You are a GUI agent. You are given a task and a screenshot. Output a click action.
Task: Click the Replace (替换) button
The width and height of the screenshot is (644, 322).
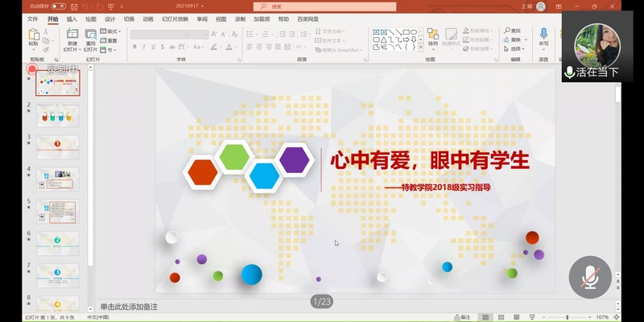click(x=513, y=39)
